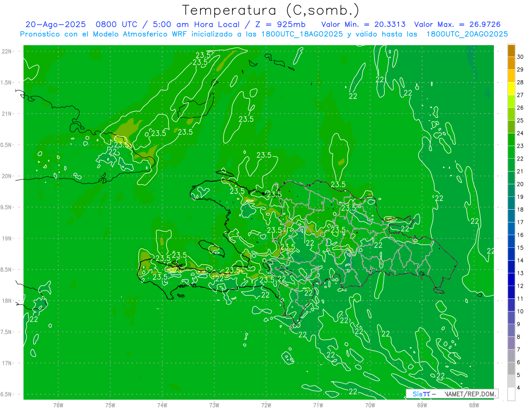Click the '20N' latitude axis label
The height and width of the screenshot is (411, 532).
(x=7, y=176)
